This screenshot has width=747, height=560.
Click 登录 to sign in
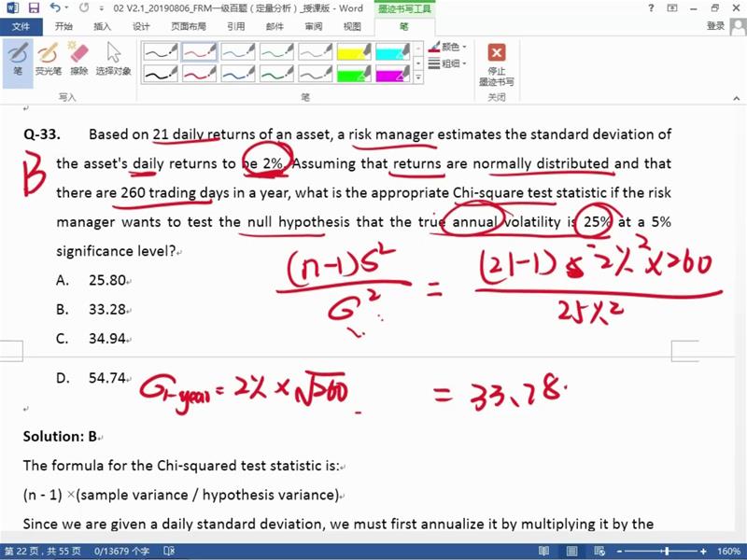pyautogui.click(x=715, y=26)
